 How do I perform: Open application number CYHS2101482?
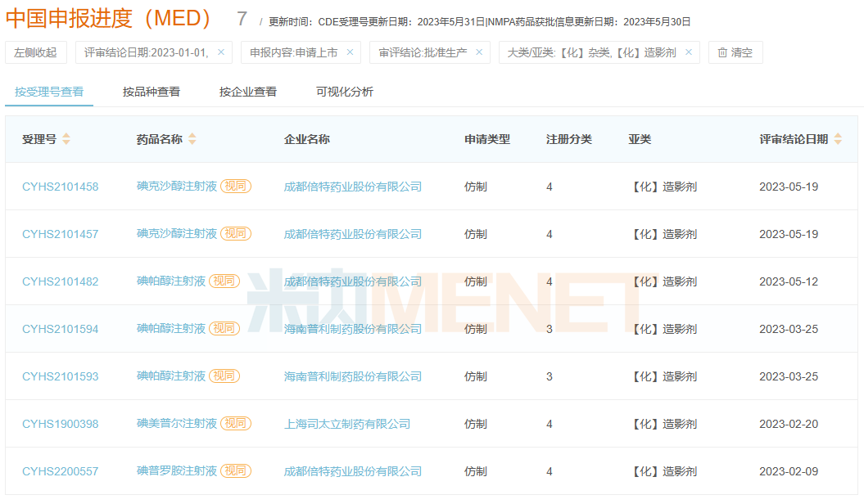[x=60, y=281]
